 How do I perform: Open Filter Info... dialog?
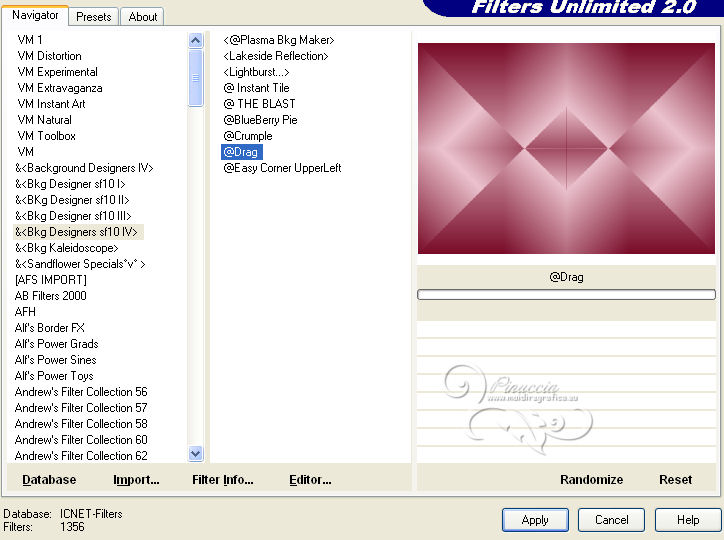223,480
